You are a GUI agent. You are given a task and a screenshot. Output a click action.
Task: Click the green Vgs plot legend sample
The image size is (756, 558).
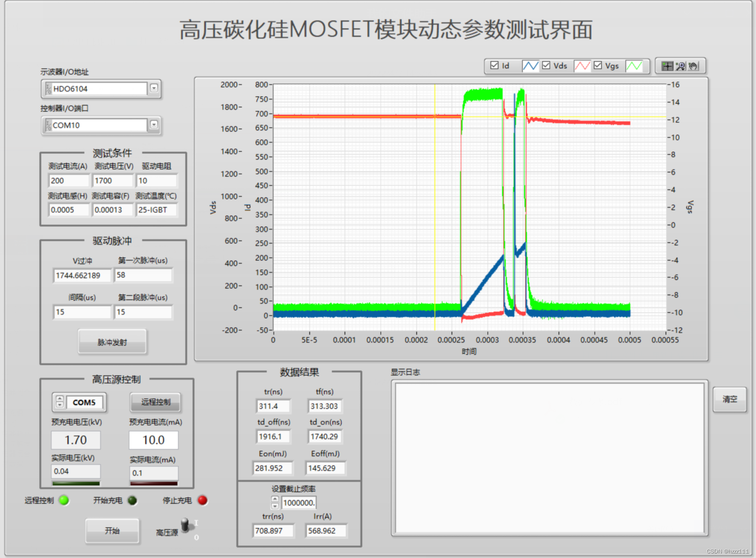coord(634,66)
